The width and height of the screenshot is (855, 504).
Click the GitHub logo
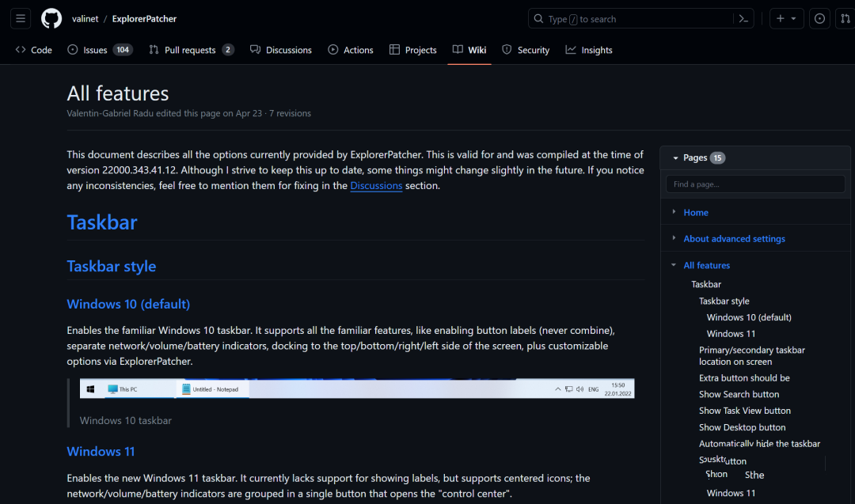(x=51, y=18)
